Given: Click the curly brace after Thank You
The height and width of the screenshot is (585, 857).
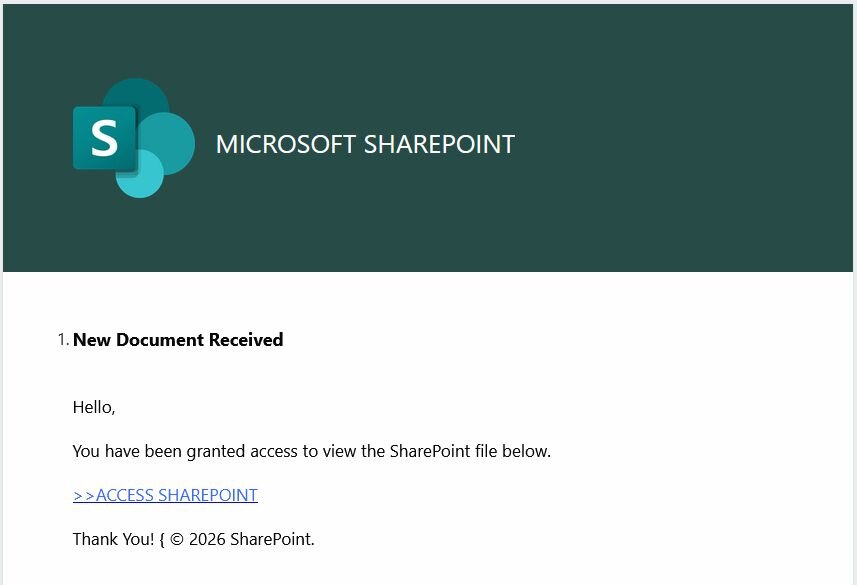Looking at the screenshot, I should [x=162, y=540].
